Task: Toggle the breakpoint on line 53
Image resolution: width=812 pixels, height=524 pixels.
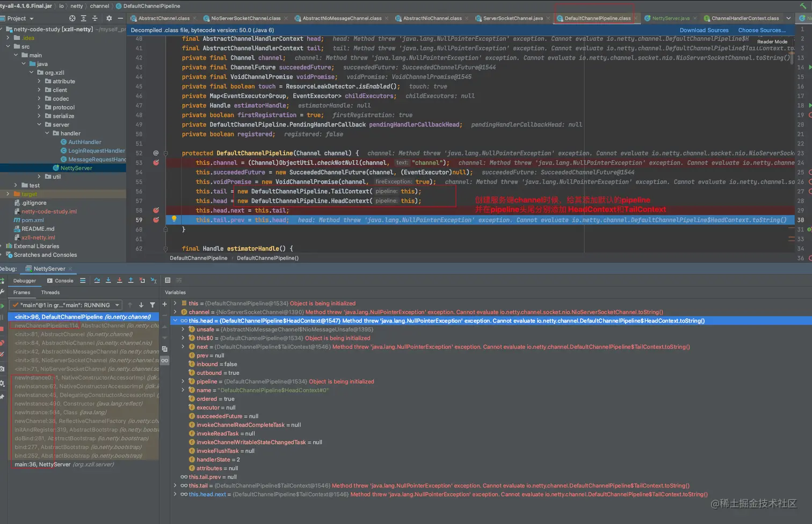Action: click(x=156, y=162)
